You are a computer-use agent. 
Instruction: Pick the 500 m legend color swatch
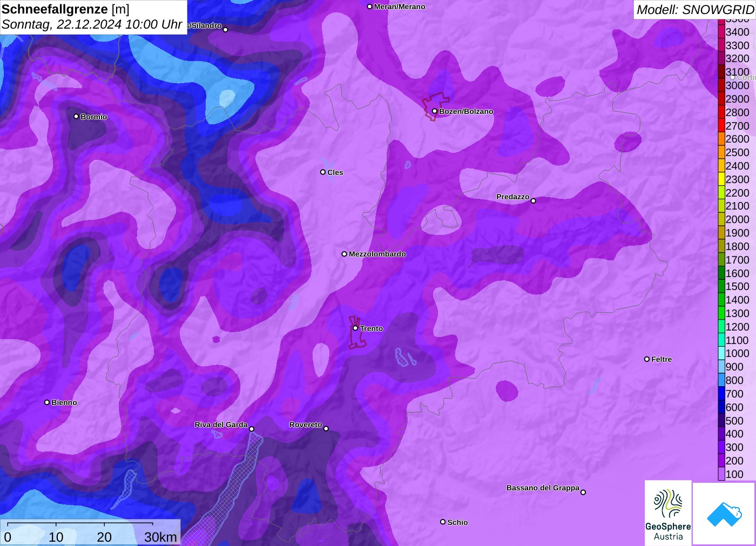click(x=721, y=421)
